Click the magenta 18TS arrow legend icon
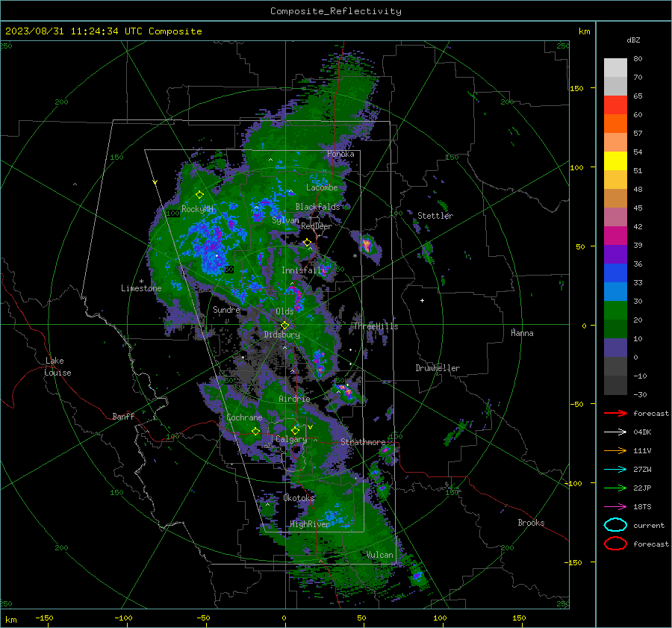Screen dimensions: 672x628 [x=615, y=507]
